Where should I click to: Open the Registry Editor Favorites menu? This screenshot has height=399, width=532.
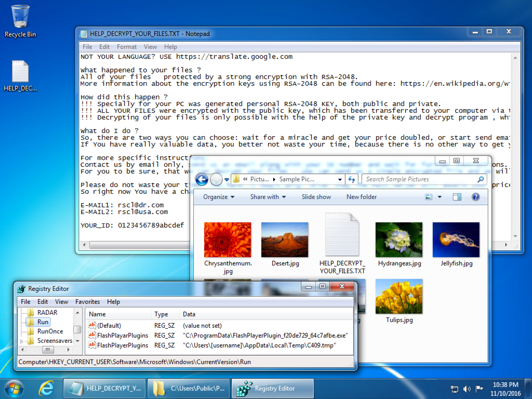(x=87, y=302)
